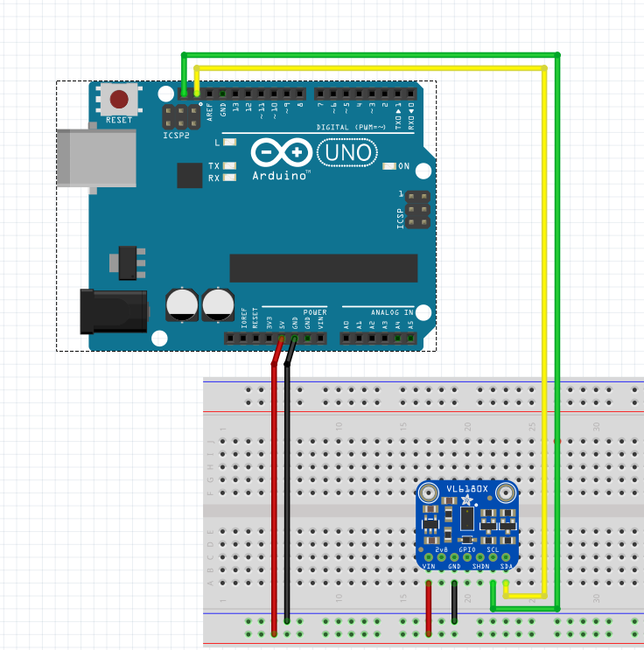Select the long black ATmega chip
The height and width of the screenshot is (650, 644).
323,269
